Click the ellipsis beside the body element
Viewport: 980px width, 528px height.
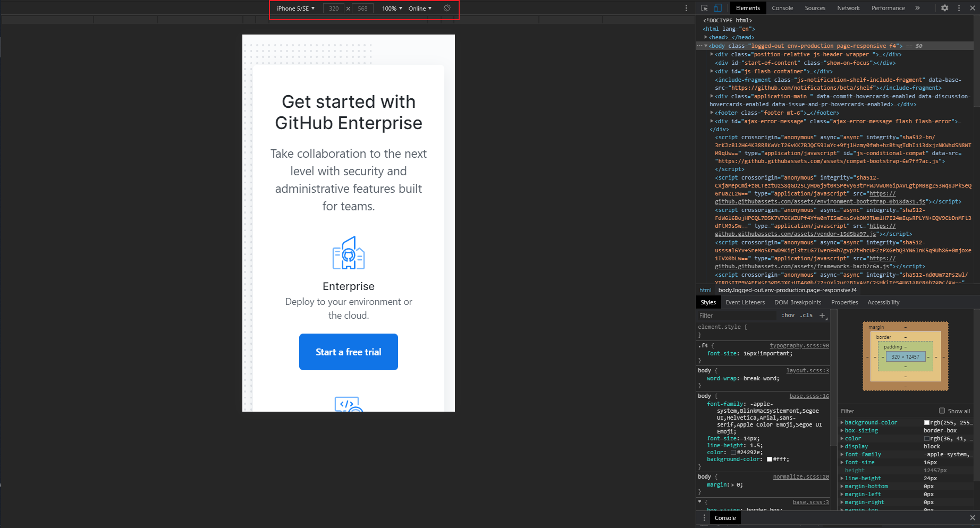[699, 46]
